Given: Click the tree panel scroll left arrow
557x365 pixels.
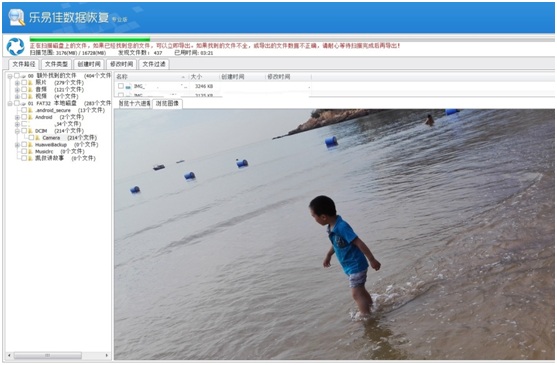Looking at the screenshot, I should tap(9, 355).
